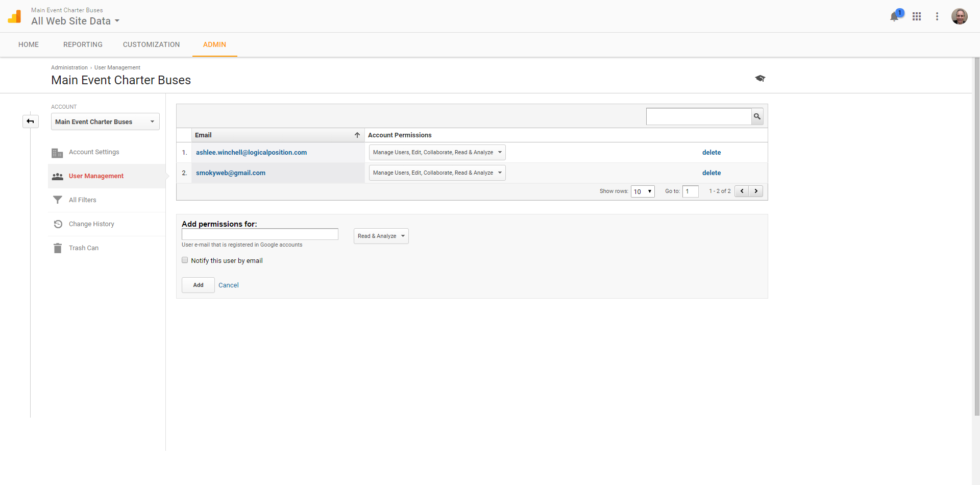Open the Read & Analyze permission dropdown
980x485 pixels.
pos(381,236)
